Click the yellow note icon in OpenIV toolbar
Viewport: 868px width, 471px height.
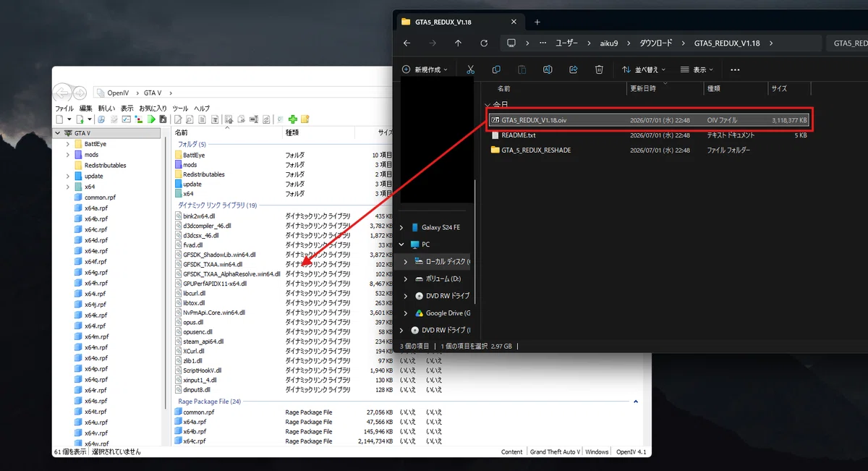click(x=305, y=119)
